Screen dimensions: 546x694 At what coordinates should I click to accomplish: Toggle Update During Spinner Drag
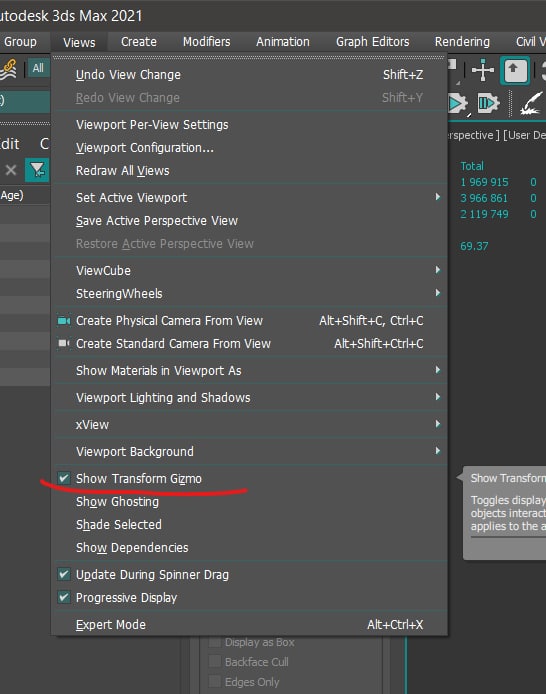[x=249, y=575]
